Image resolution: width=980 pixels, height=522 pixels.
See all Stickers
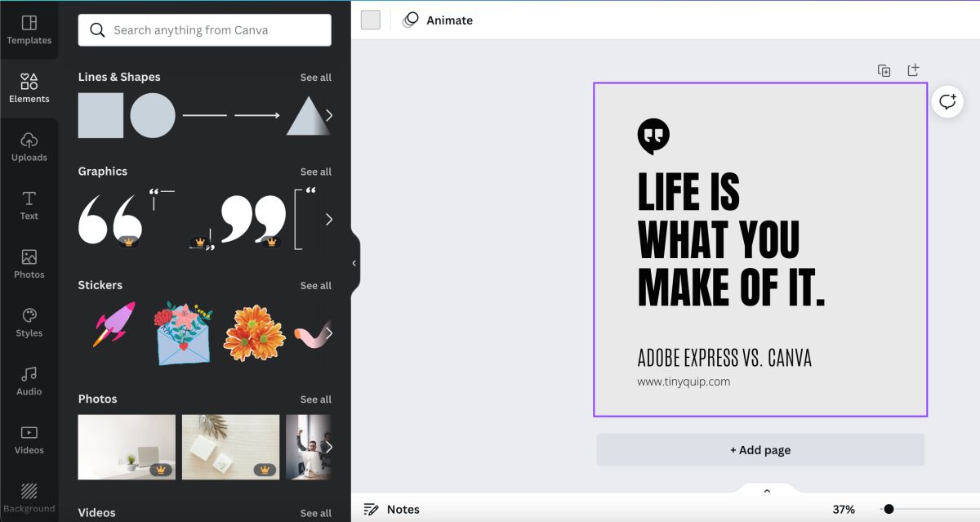pyautogui.click(x=316, y=285)
